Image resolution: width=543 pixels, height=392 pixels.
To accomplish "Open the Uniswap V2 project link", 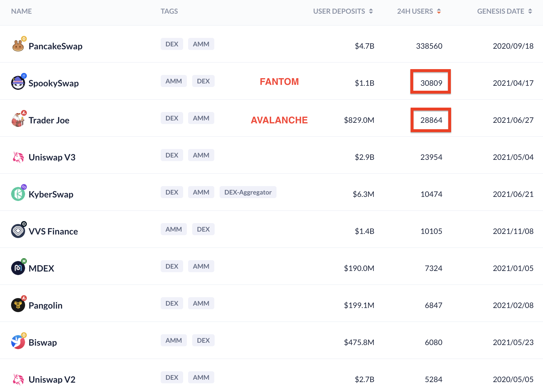I will pos(52,379).
